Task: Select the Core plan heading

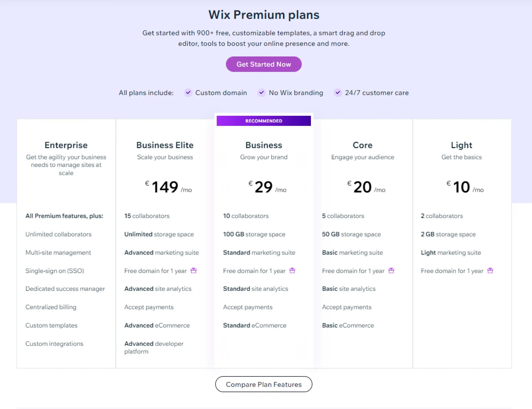Action: 362,145
